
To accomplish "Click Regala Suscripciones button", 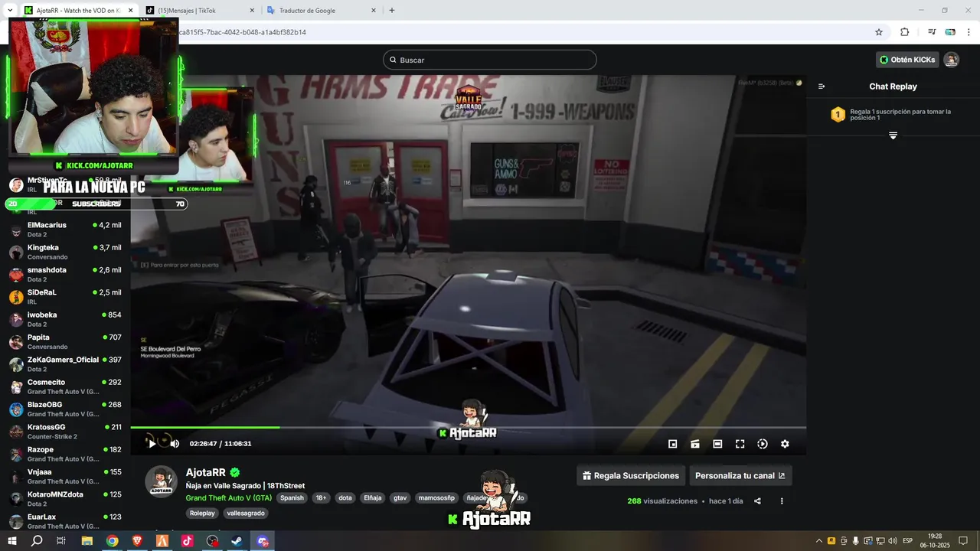I will [x=631, y=475].
